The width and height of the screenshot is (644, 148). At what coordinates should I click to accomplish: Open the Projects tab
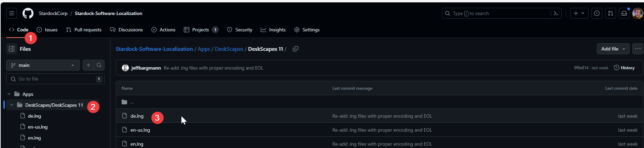[201, 30]
